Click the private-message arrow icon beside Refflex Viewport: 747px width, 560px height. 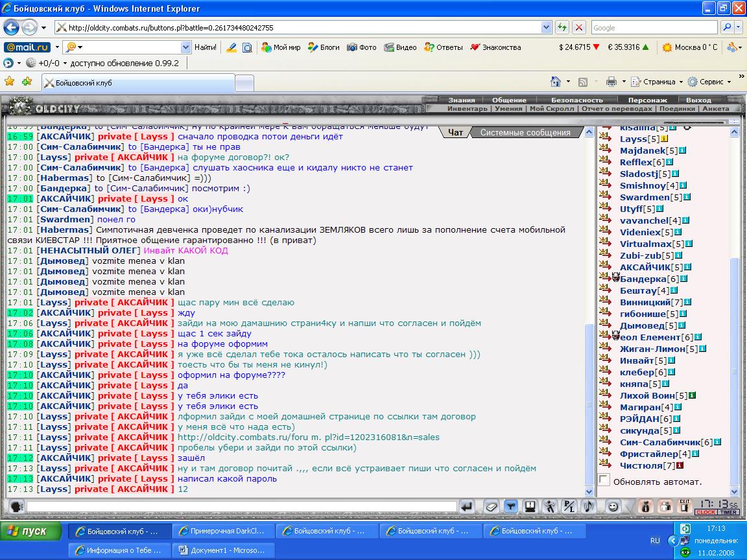point(605,160)
